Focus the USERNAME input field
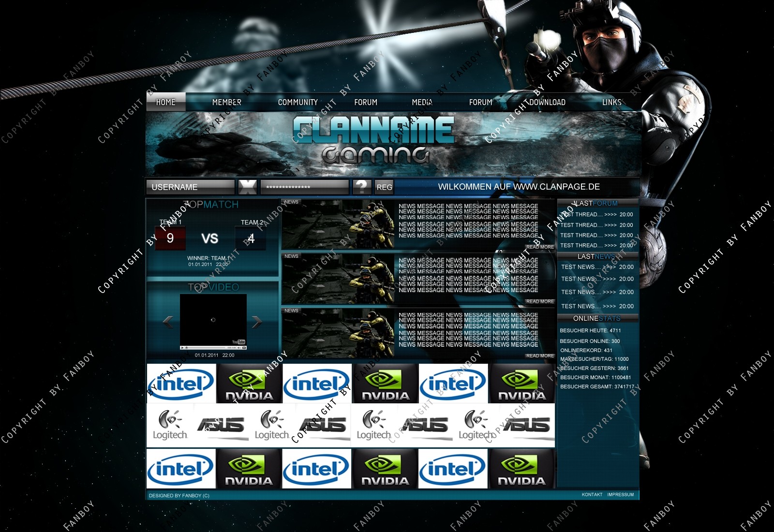 [x=190, y=187]
